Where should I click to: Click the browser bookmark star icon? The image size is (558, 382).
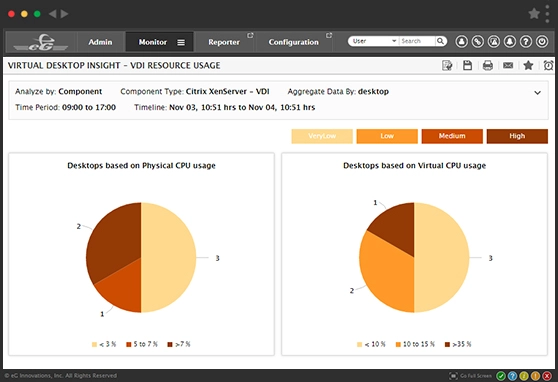tap(534, 14)
